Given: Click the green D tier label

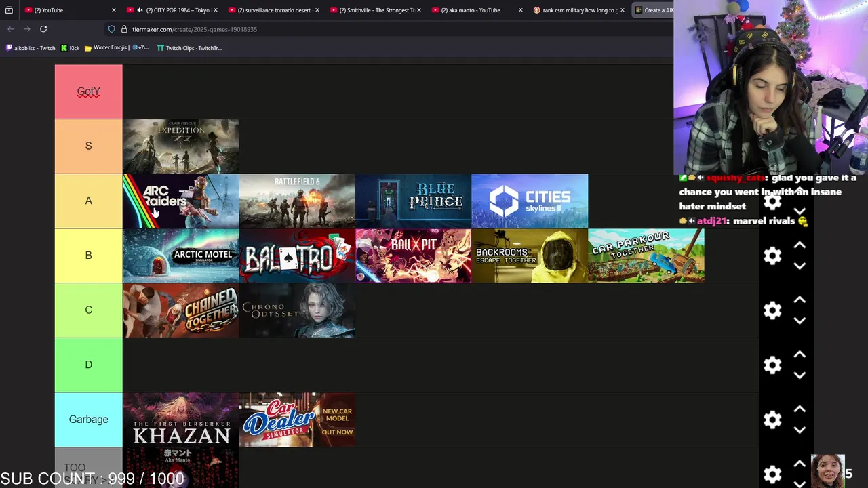Looking at the screenshot, I should click(89, 365).
